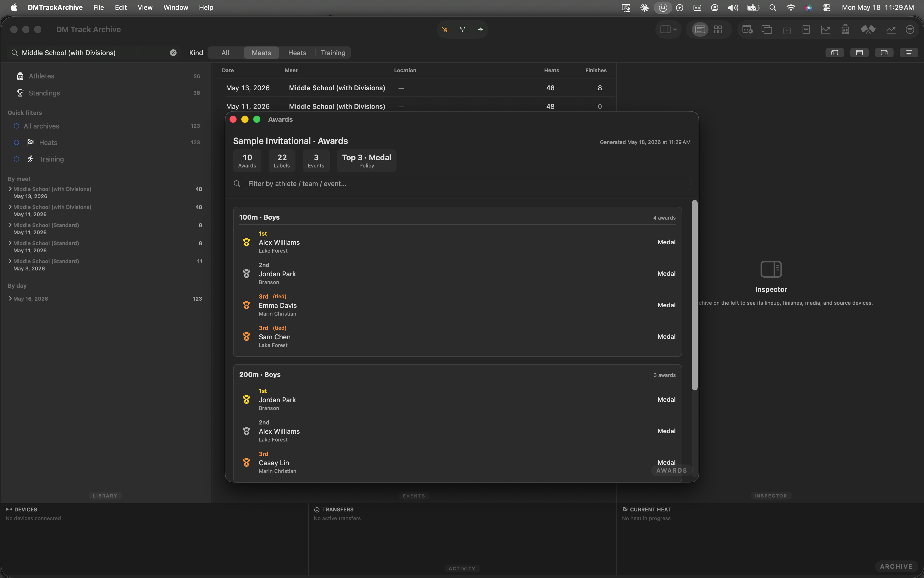Select the Heats kind tab
This screenshot has width=924, height=578.
[x=297, y=53]
